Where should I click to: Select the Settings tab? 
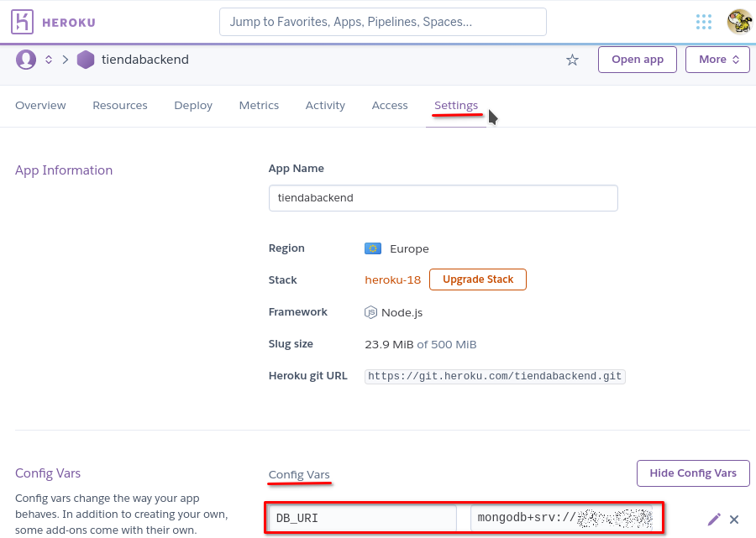click(456, 106)
